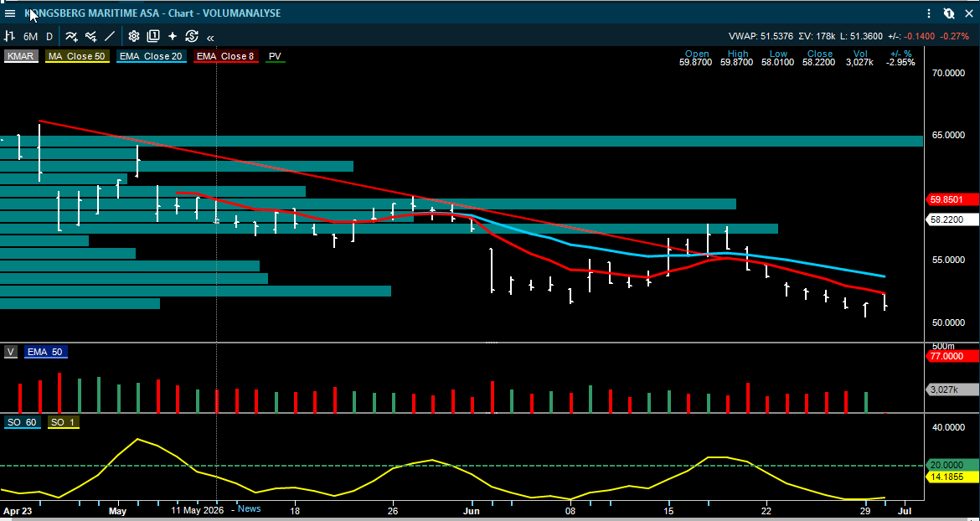This screenshot has height=521, width=980.
Task: Click the currency refresh icon
Action: coord(191,36)
